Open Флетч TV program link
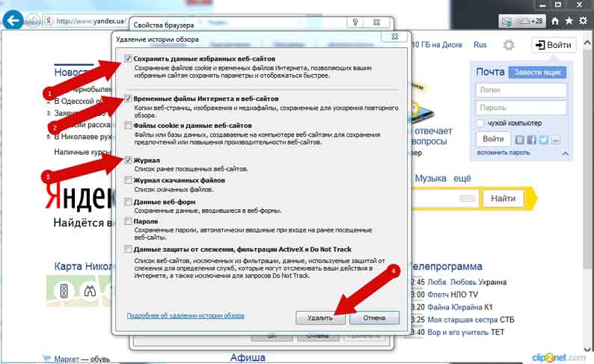The image size is (594, 364). (x=438, y=294)
